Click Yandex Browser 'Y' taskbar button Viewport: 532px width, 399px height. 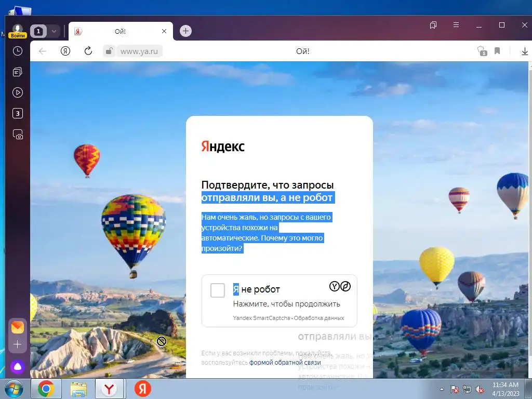pos(109,389)
